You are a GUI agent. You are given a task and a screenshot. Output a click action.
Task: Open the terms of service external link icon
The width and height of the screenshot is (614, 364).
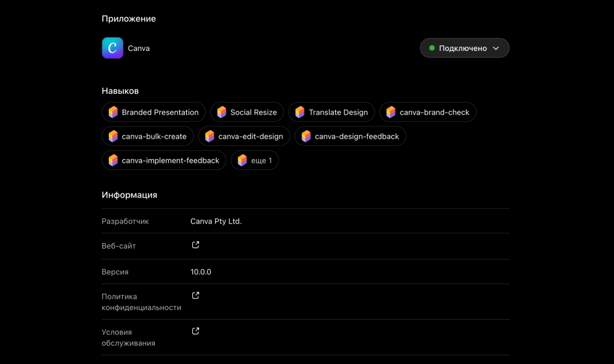195,331
